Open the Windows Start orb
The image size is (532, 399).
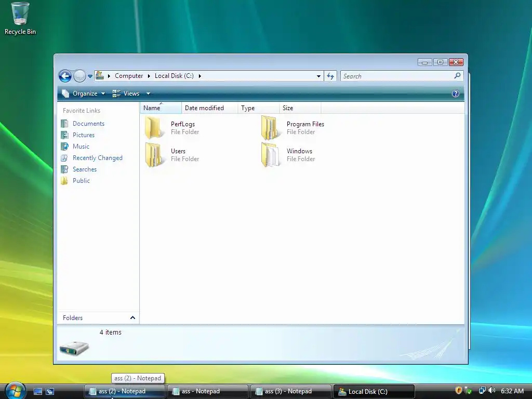15,390
